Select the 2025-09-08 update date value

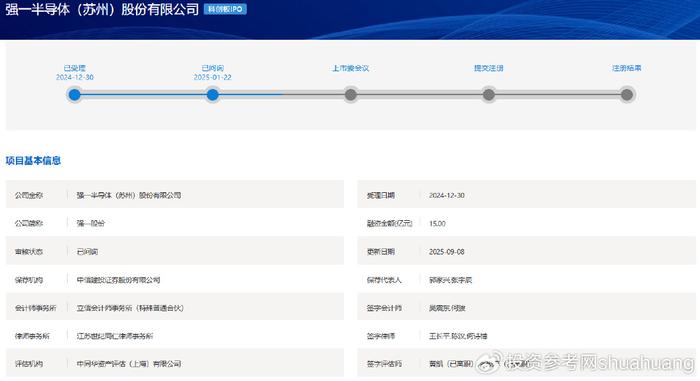coord(447,252)
